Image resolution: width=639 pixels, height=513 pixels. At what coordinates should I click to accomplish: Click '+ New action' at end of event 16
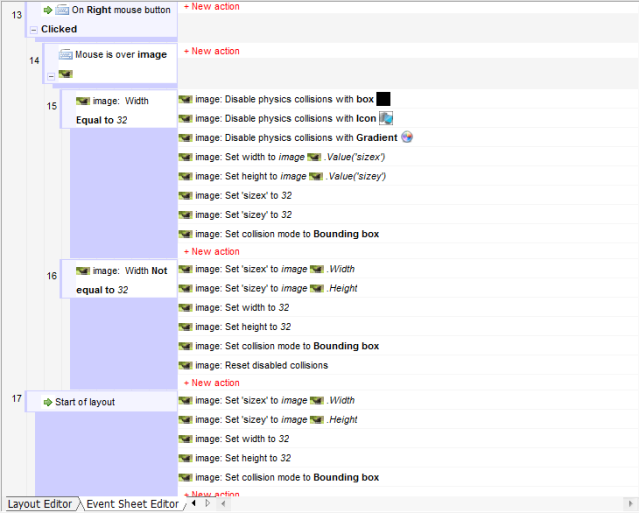coord(212,383)
